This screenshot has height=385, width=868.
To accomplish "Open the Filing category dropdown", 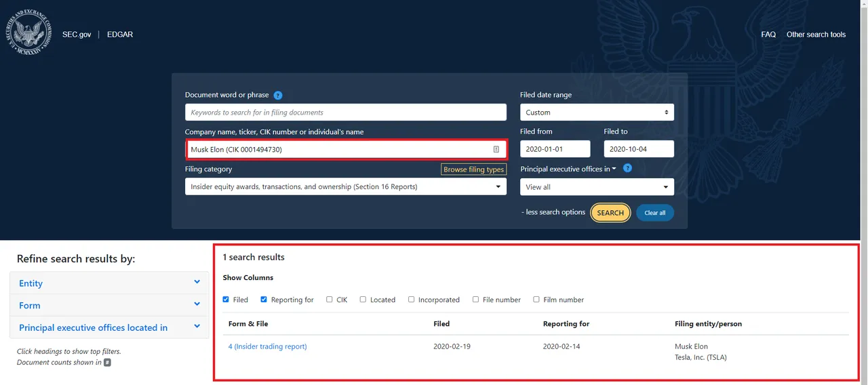I will (x=346, y=186).
